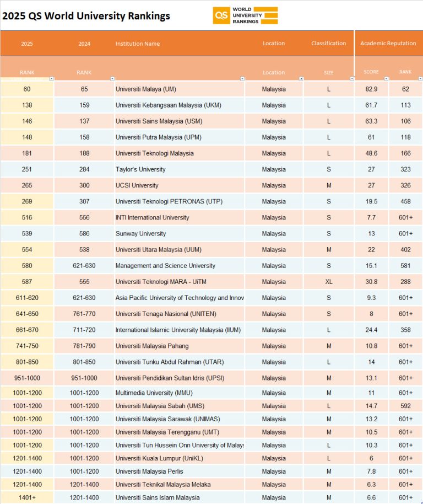423x504 pixels.
Task: Select size 'M' for UCSI University
Action: 329,185
